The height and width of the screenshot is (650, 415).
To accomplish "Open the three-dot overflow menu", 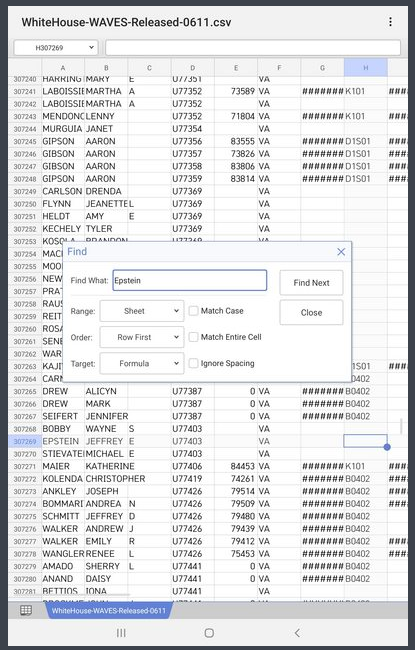I will pos(390,22).
